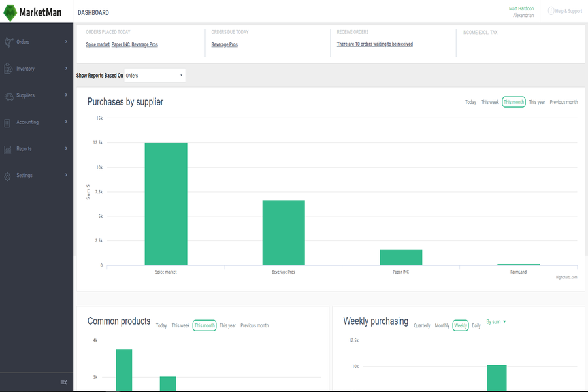The height and width of the screenshot is (392, 588).
Task: Expand the Orders menu chevron
Action: (x=66, y=42)
